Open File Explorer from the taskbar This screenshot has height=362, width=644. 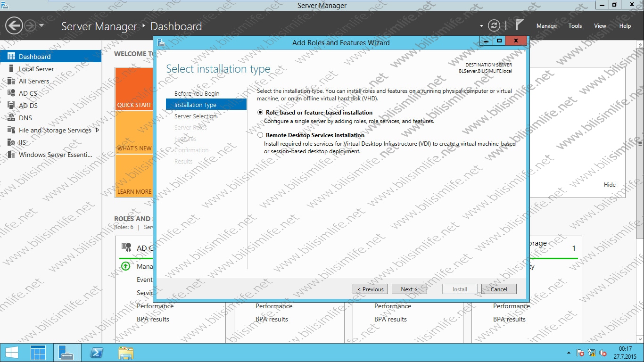pos(125,353)
